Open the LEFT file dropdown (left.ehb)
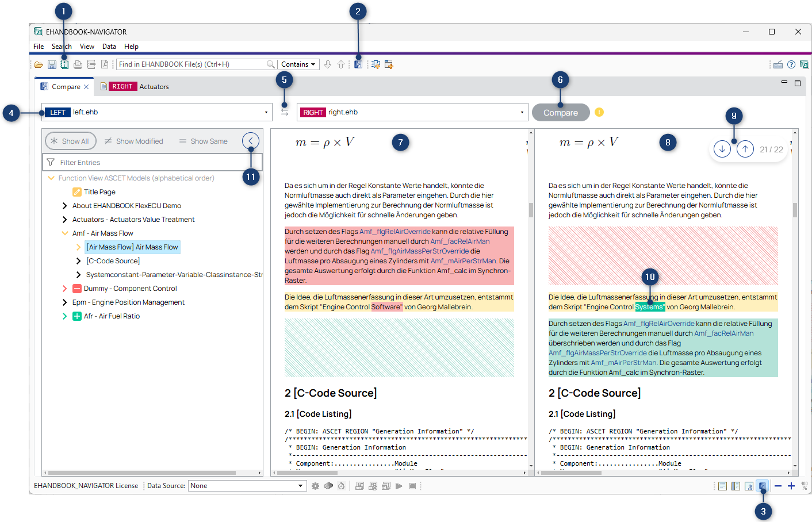 pos(266,112)
